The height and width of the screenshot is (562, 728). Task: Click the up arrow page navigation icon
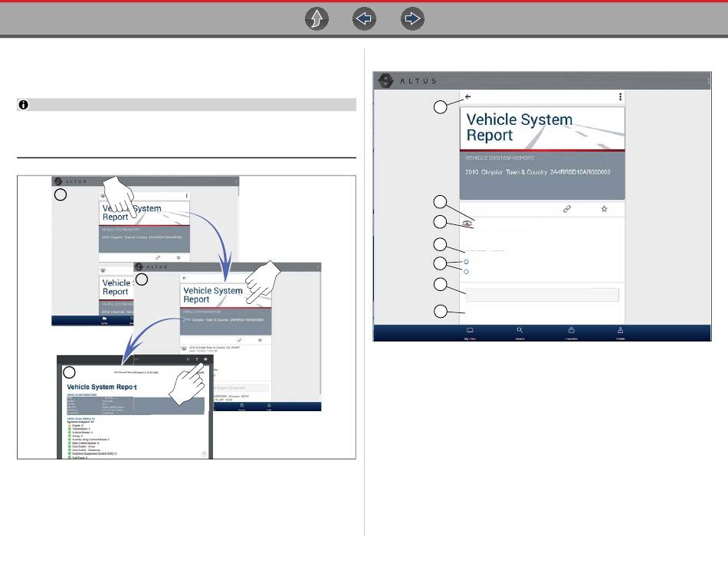pos(316,21)
